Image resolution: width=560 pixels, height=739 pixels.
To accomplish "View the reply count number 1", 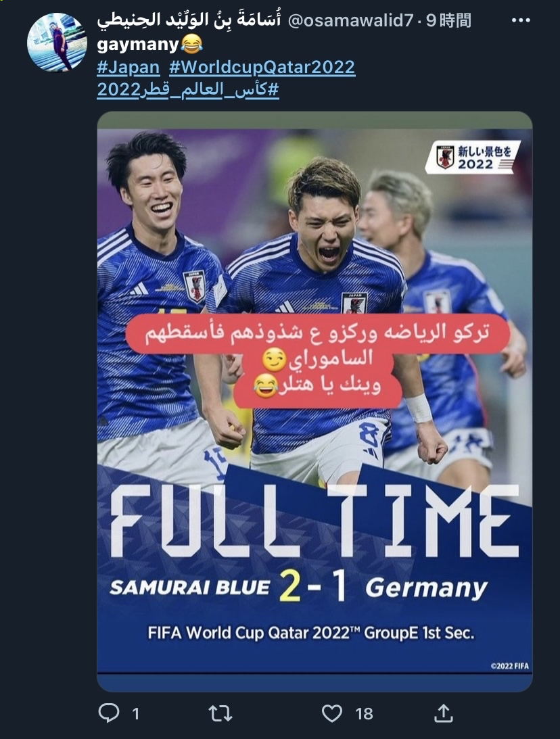I will [x=136, y=714].
